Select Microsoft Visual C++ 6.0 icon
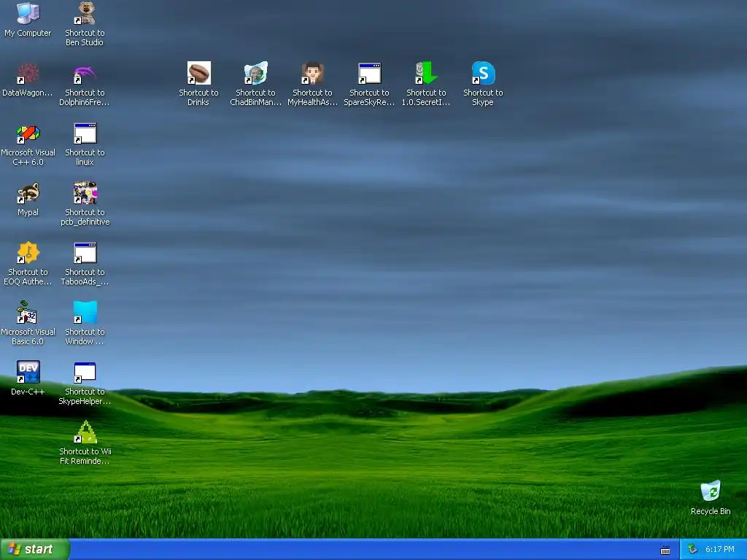The height and width of the screenshot is (560, 747). click(x=28, y=133)
